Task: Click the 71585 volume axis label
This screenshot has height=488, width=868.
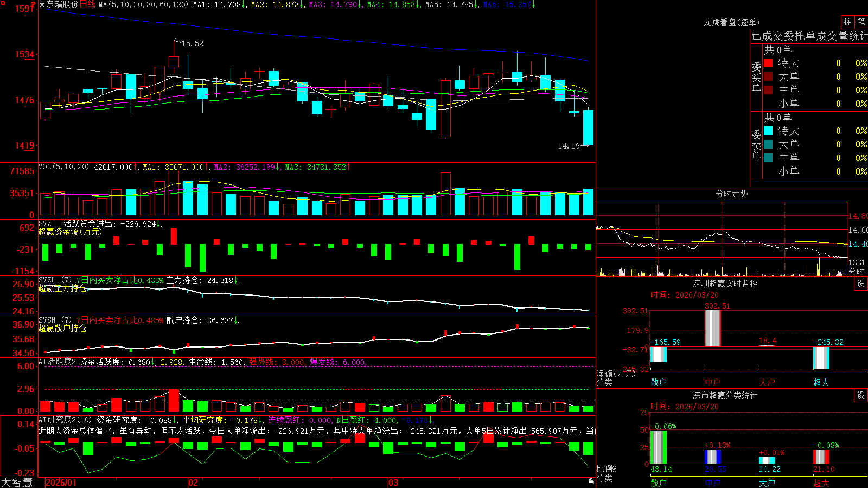Action: (x=22, y=171)
